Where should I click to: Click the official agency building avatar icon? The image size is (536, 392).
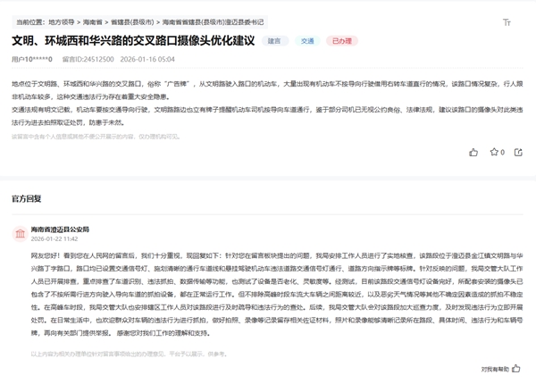(x=21, y=234)
